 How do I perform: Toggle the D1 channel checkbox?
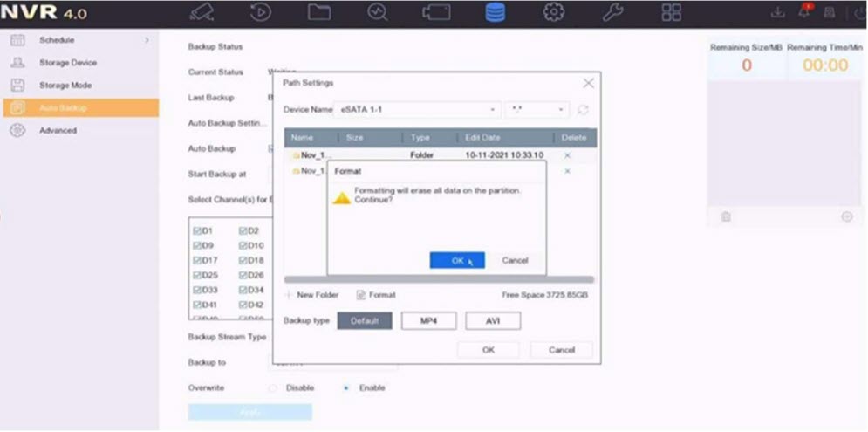[x=197, y=231]
